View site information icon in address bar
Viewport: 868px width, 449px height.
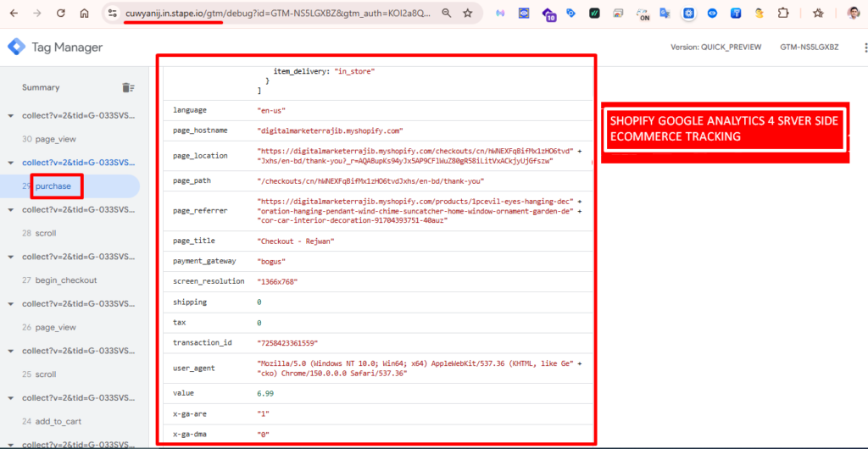(x=113, y=14)
